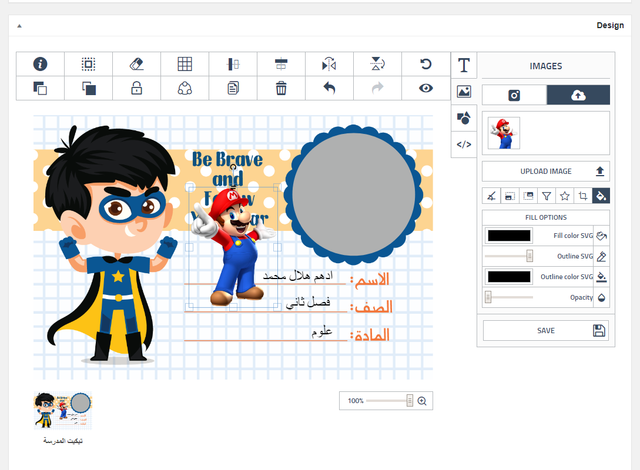This screenshot has width=640, height=470.
Task: Click the SAVE button
Action: coord(546,330)
